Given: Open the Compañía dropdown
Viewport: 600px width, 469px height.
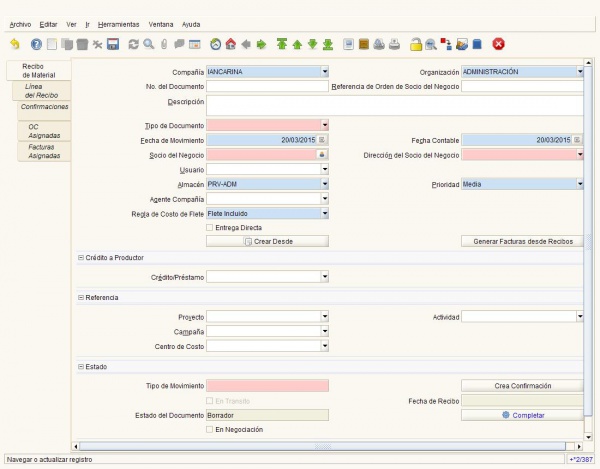Looking at the screenshot, I should click(x=324, y=72).
